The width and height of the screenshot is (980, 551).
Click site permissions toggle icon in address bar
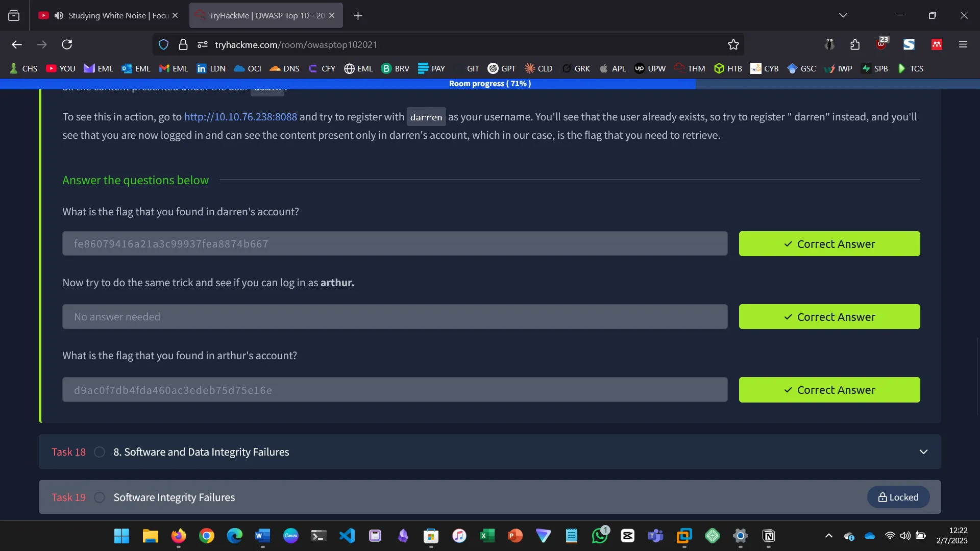[x=203, y=45]
